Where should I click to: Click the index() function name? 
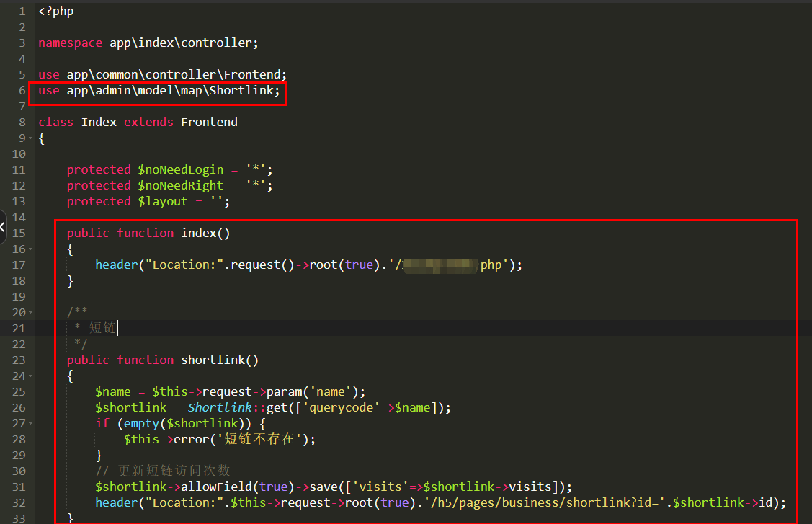pyautogui.click(x=205, y=234)
